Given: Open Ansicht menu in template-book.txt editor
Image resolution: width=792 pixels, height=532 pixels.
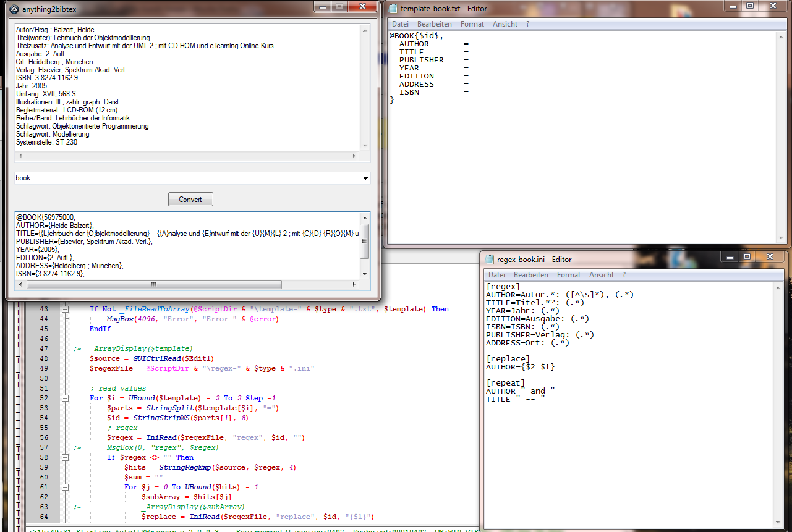Looking at the screenshot, I should tap(505, 24).
